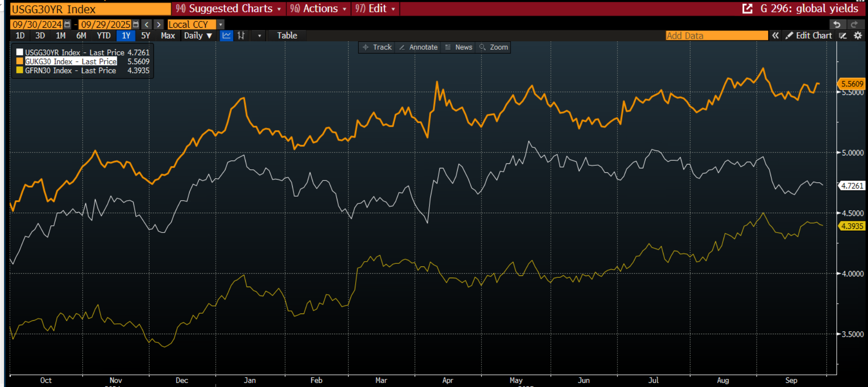Expand the Daily periodicity dropdown

click(x=198, y=35)
